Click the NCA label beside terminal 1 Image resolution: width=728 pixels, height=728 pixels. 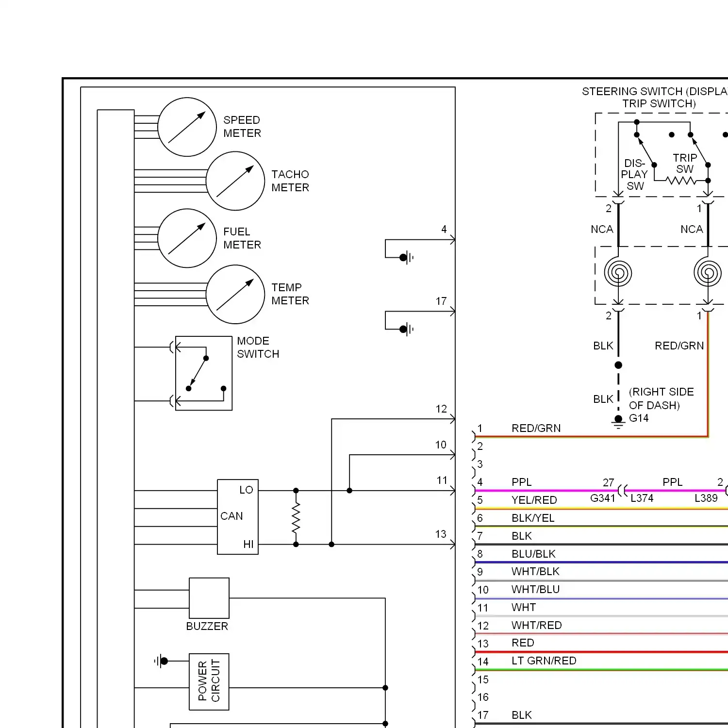tap(692, 229)
